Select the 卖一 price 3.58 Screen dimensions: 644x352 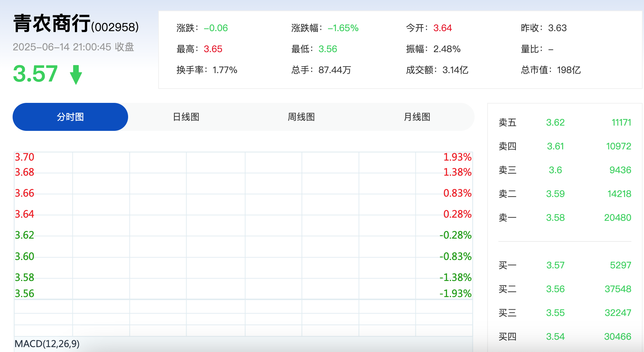[555, 217]
